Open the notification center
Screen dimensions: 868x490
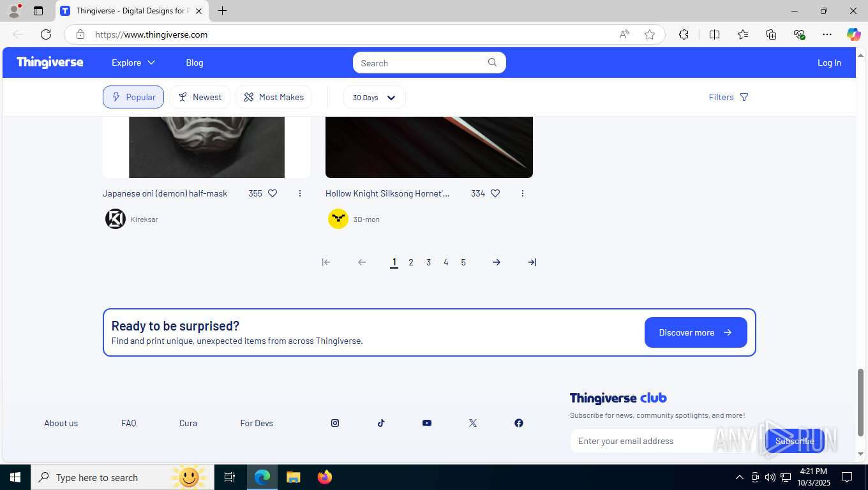[x=847, y=477]
